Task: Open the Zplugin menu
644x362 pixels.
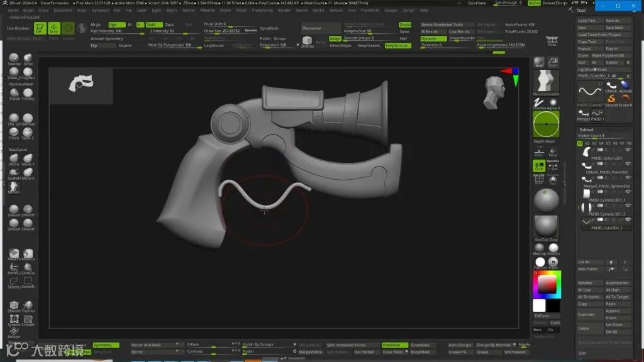Action: (391, 10)
